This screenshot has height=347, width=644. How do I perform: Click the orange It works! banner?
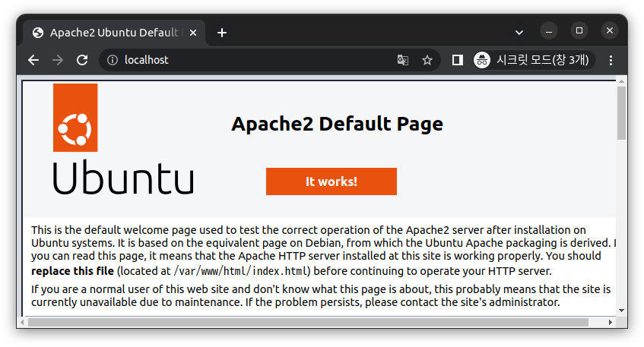coord(332,181)
